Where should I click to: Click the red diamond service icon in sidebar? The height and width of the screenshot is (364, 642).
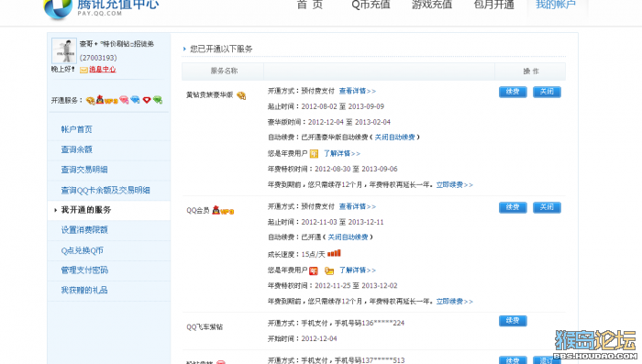point(147,100)
